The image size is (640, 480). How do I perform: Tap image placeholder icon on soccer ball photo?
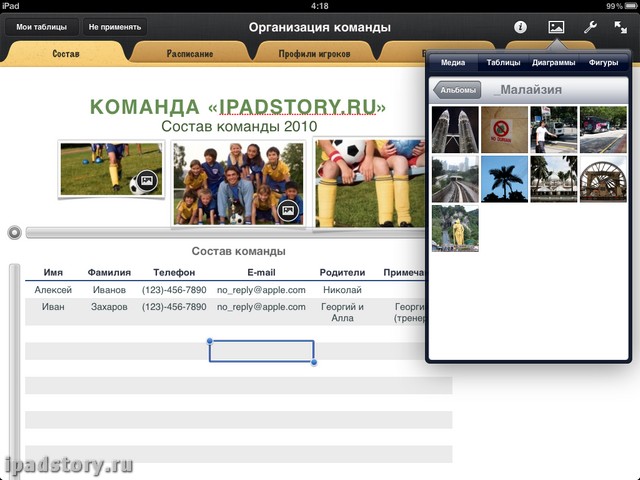tap(147, 180)
